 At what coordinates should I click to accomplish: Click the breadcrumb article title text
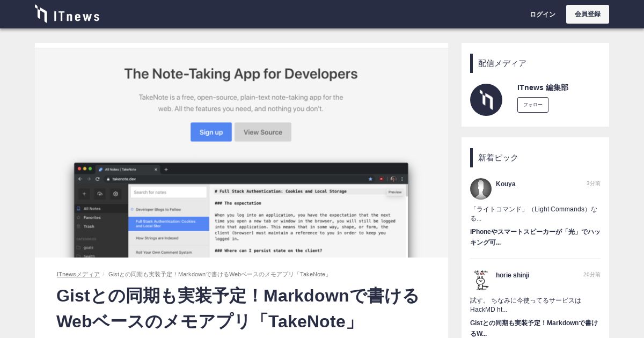(219, 274)
